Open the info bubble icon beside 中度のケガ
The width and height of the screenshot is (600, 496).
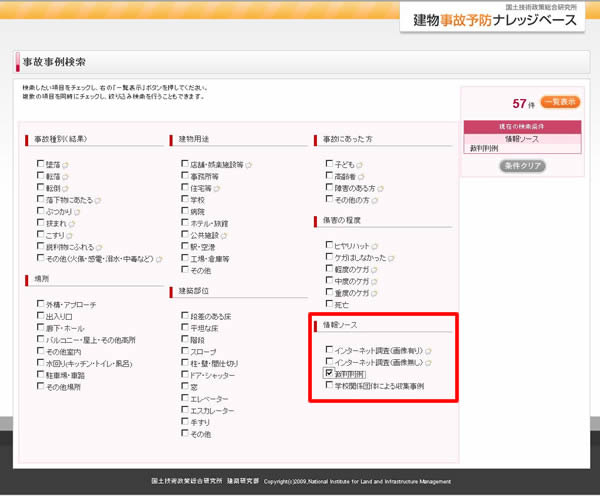click(374, 282)
